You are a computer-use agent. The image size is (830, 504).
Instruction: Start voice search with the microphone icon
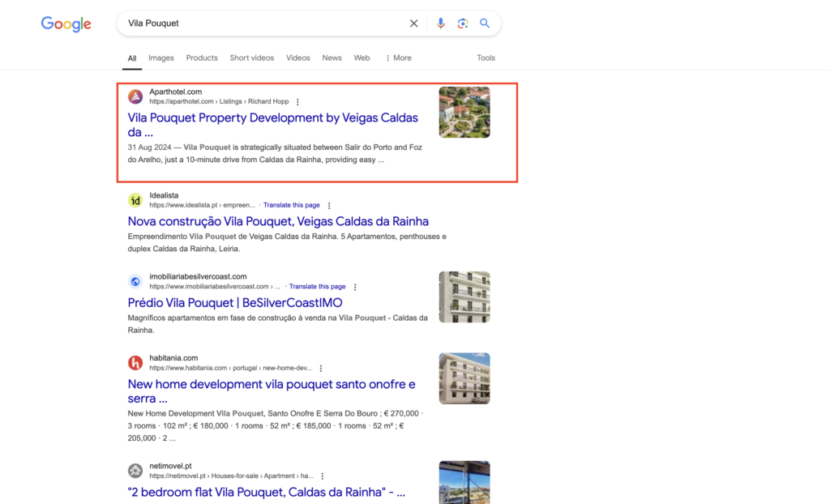point(440,23)
